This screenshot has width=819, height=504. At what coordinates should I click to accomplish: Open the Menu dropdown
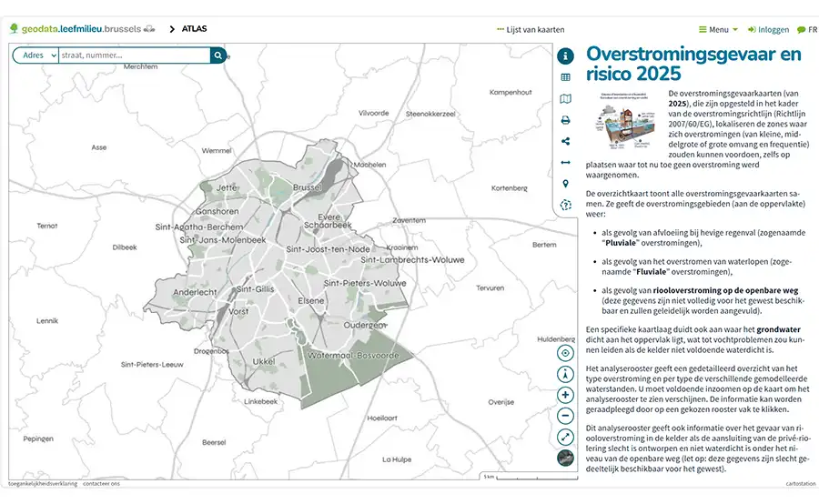[x=718, y=30]
